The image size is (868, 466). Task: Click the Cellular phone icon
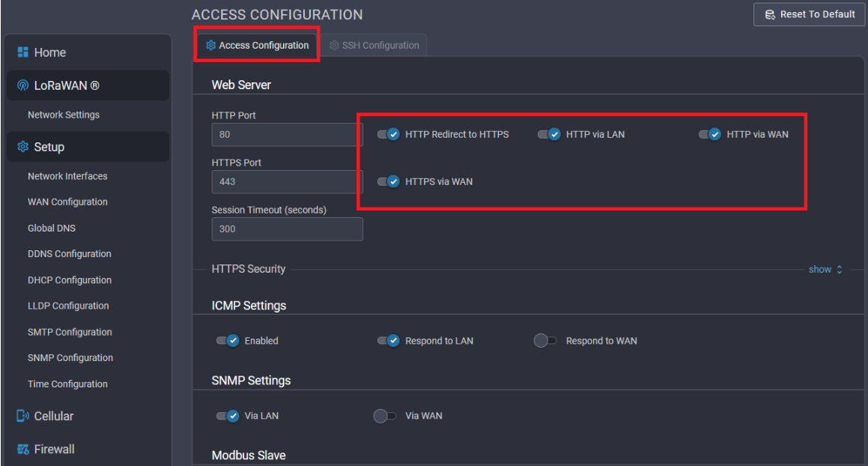22,416
